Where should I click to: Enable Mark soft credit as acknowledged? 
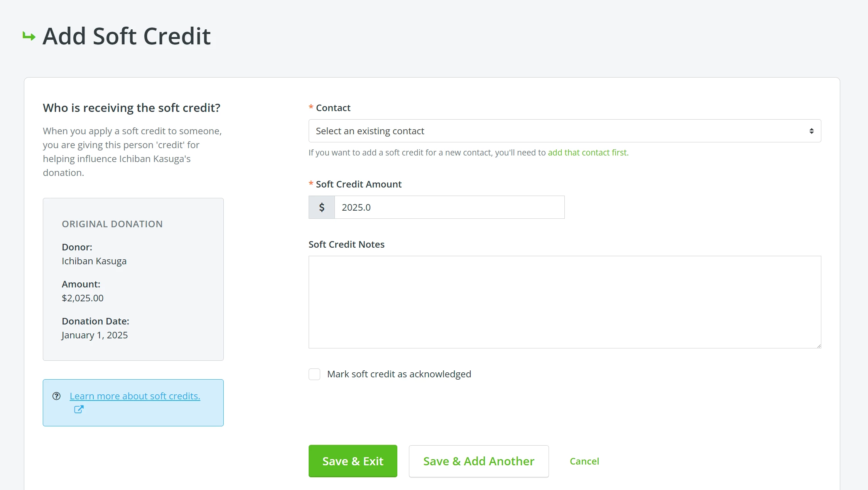[314, 374]
